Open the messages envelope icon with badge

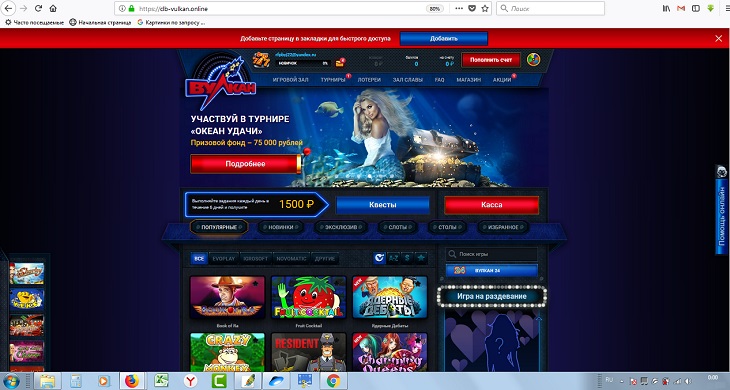(x=340, y=63)
